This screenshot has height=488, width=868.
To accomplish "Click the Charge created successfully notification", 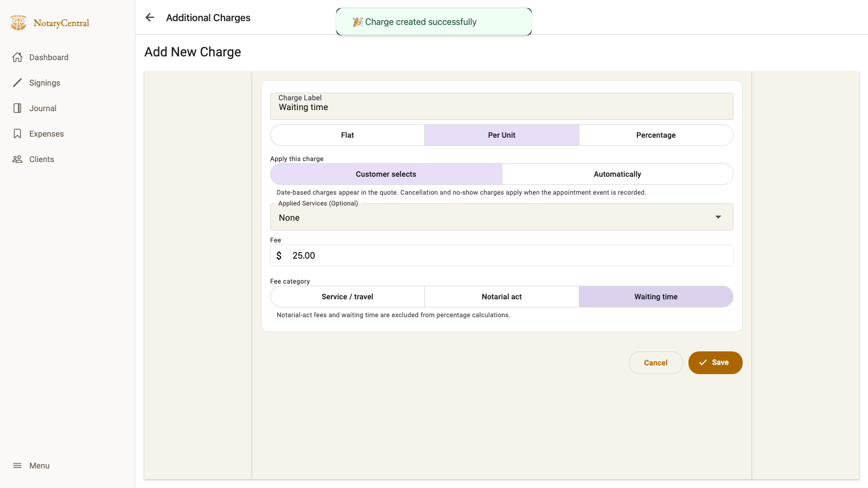I will click(434, 22).
